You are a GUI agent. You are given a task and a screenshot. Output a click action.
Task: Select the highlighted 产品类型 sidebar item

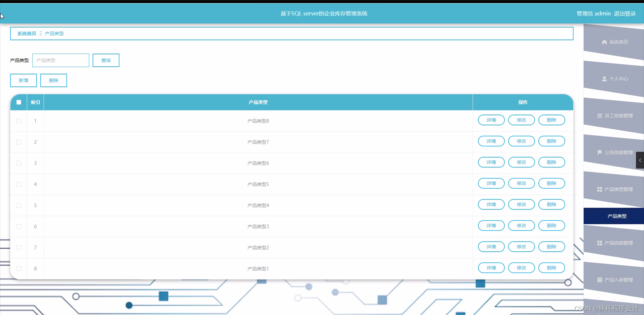[x=617, y=216]
